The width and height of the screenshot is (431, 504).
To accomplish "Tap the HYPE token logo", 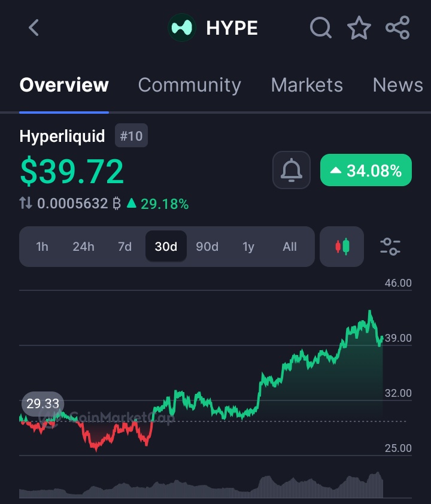I will click(x=182, y=28).
